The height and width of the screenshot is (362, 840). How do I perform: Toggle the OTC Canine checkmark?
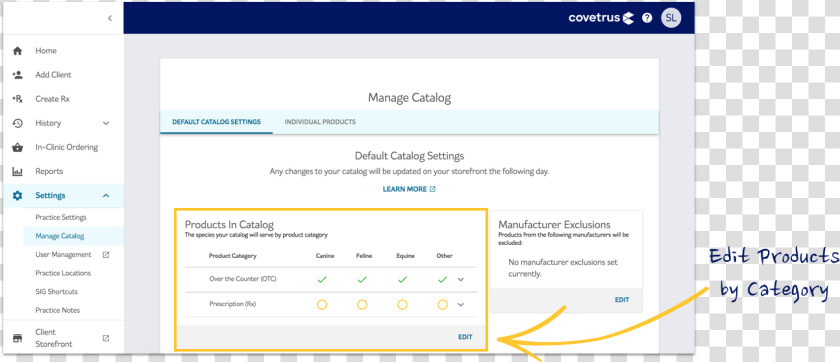pyautogui.click(x=321, y=280)
